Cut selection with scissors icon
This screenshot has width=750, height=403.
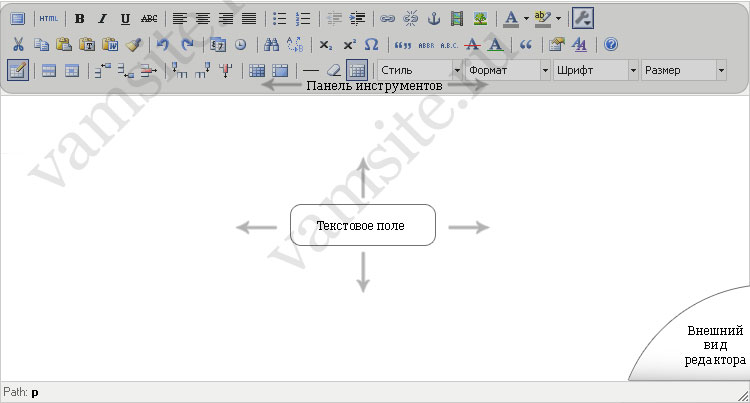pyautogui.click(x=18, y=44)
